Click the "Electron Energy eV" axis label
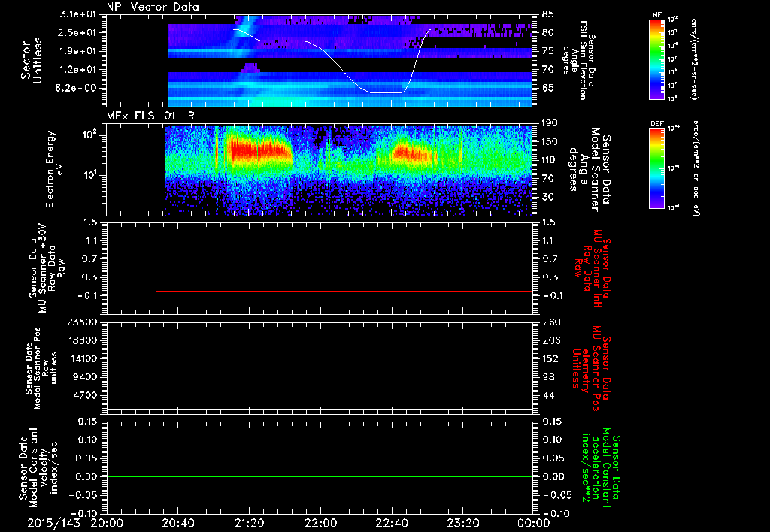The width and height of the screenshot is (770, 532). tap(53, 169)
